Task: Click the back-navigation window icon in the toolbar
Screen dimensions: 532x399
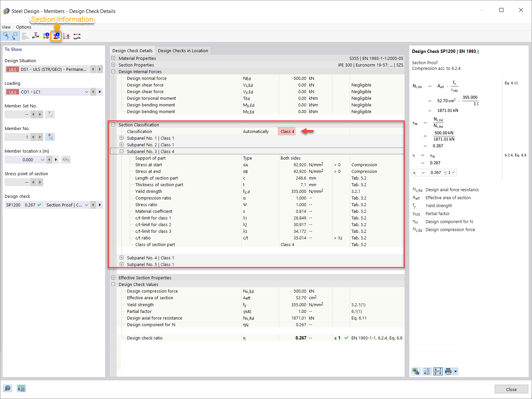Action: [6, 36]
